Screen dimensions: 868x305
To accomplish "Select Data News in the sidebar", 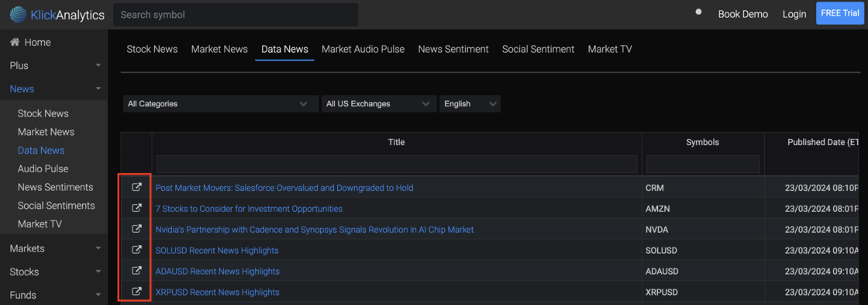I will click(x=41, y=151).
